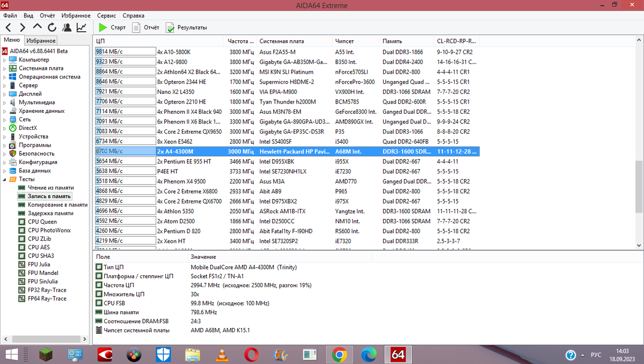Select the 4x A10-5800K result row
The width and height of the screenshot is (644, 364).
[287, 52]
